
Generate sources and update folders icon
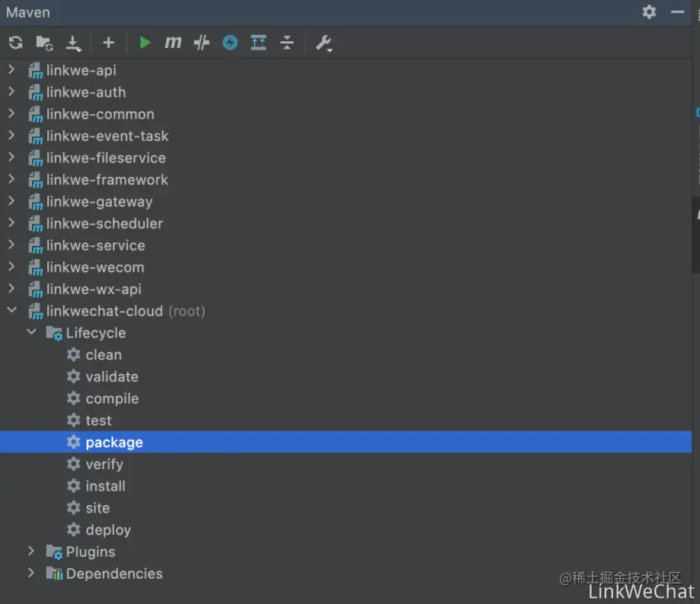pyautogui.click(x=44, y=43)
